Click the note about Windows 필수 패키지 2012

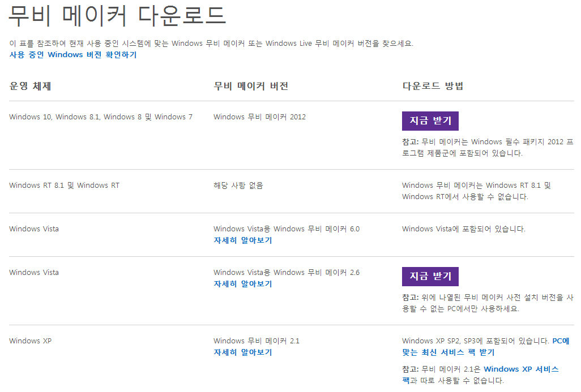[488, 148]
